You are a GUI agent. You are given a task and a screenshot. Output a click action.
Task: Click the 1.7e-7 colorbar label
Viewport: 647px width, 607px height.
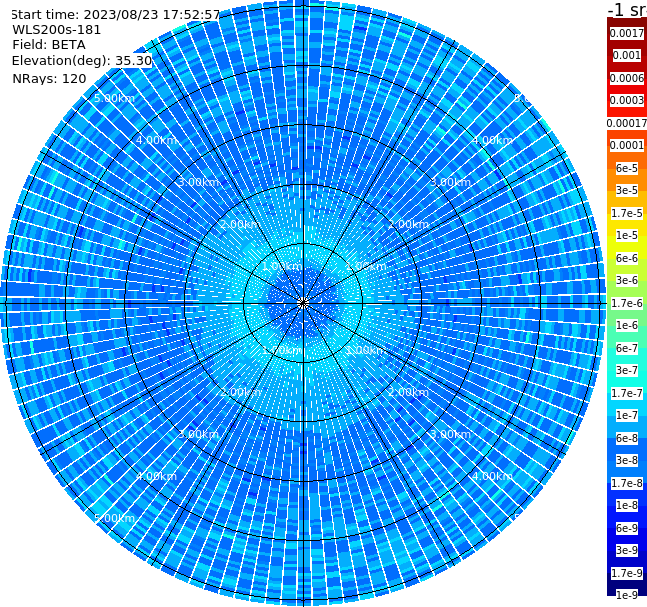click(627, 393)
